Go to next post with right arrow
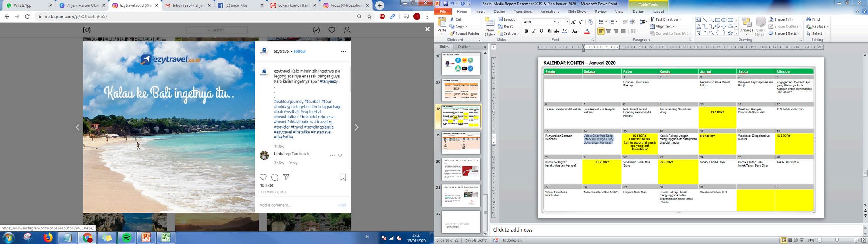This screenshot has height=244, width=868. [356, 127]
